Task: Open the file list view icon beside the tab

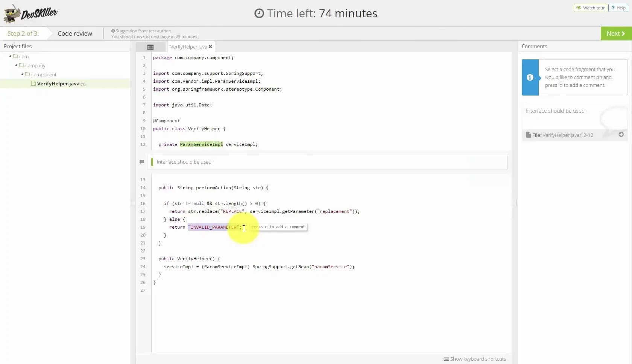Action: pyautogui.click(x=150, y=47)
